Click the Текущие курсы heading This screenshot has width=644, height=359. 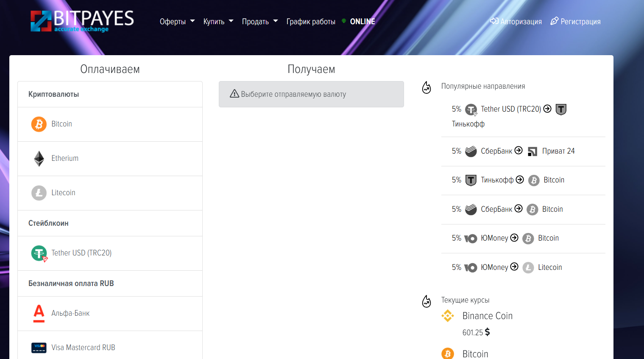pyautogui.click(x=465, y=300)
